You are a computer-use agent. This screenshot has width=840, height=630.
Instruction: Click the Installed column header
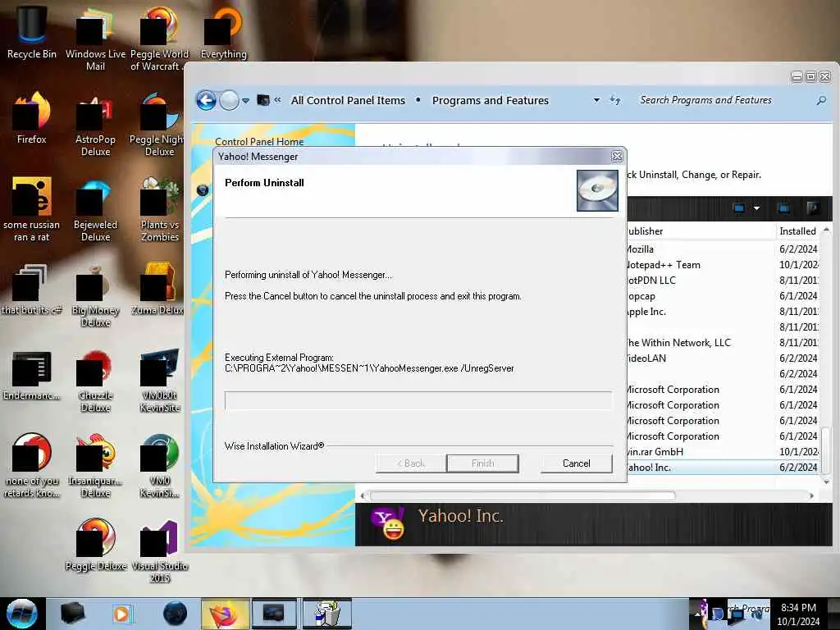(797, 231)
